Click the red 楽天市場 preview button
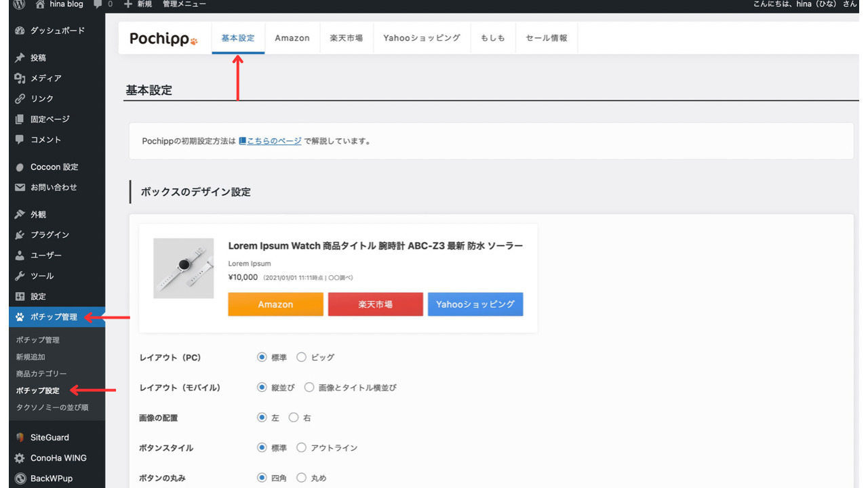The width and height of the screenshot is (868, 488). tap(376, 304)
